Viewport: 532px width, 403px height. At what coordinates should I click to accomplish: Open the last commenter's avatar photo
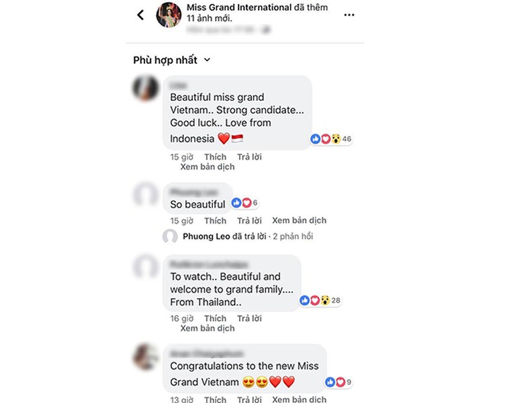pyautogui.click(x=146, y=357)
